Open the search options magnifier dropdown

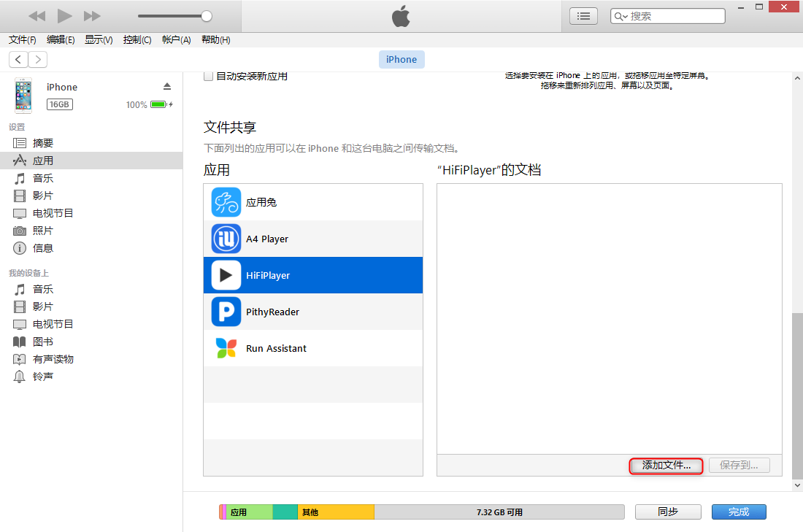pyautogui.click(x=620, y=16)
